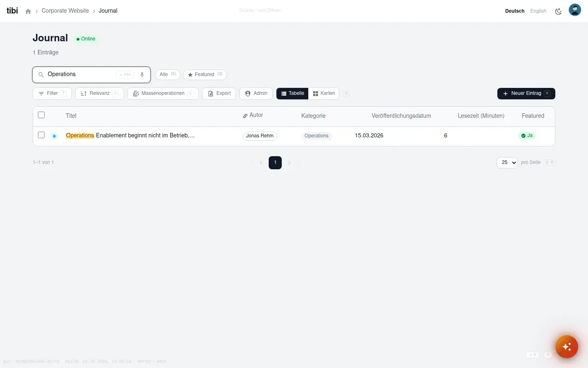Click the date 15.03.2026
The height and width of the screenshot is (368, 588).
(369, 136)
